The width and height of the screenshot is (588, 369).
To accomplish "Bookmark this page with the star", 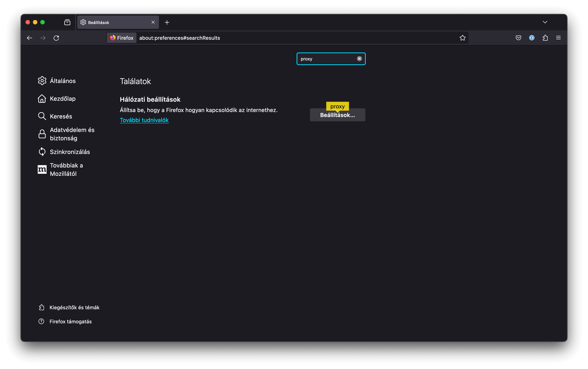I will click(x=462, y=38).
